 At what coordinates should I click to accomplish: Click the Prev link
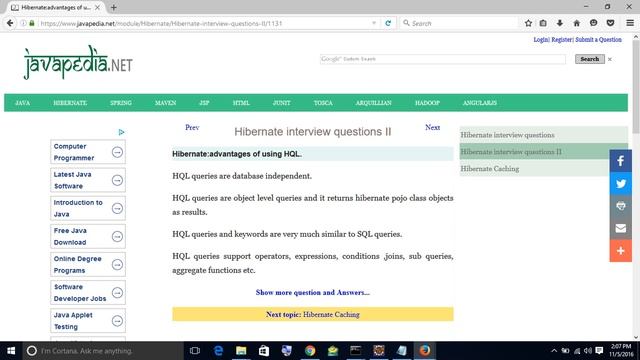pos(192,127)
